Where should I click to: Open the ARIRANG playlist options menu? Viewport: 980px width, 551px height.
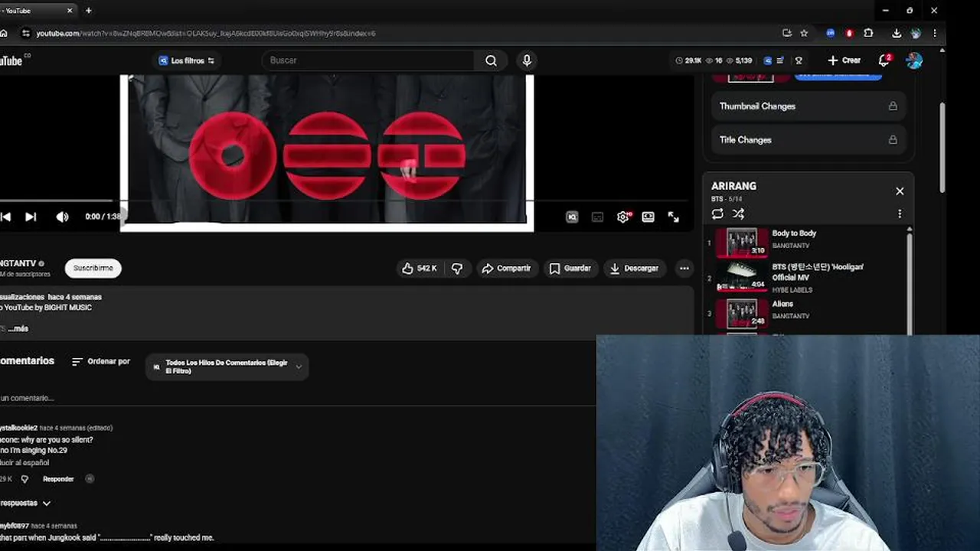coord(900,214)
